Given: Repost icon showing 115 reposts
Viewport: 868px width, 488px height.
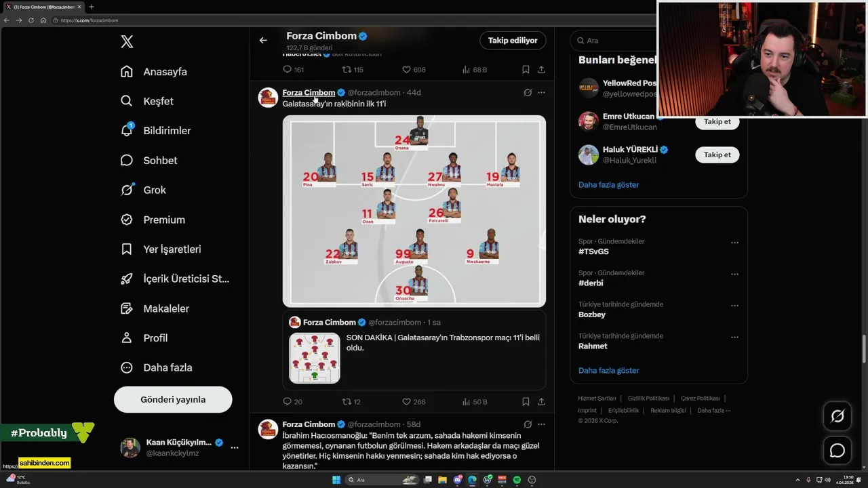Looking at the screenshot, I should pyautogui.click(x=346, y=69).
